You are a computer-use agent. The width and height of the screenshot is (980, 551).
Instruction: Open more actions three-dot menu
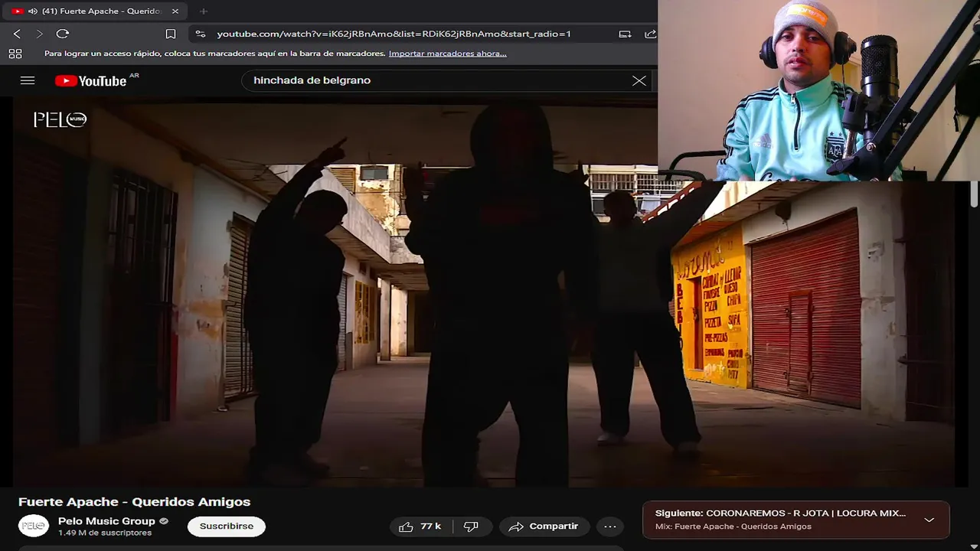tap(610, 527)
